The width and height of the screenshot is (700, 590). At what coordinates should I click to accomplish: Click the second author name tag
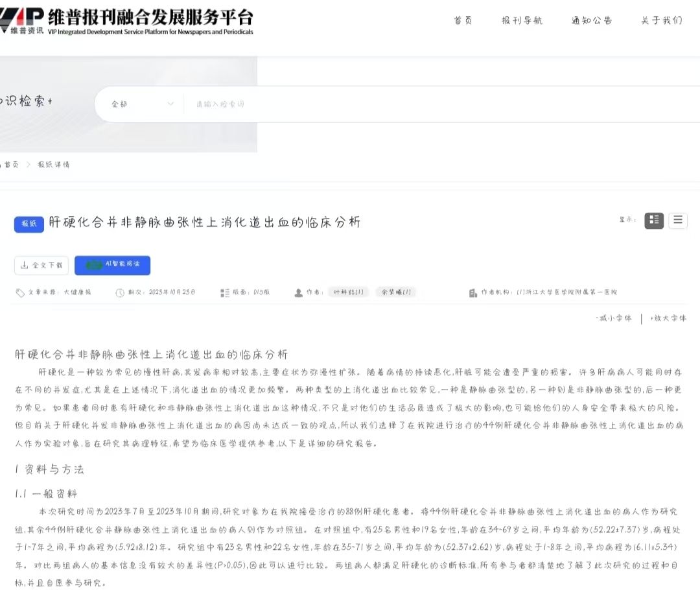[395, 292]
